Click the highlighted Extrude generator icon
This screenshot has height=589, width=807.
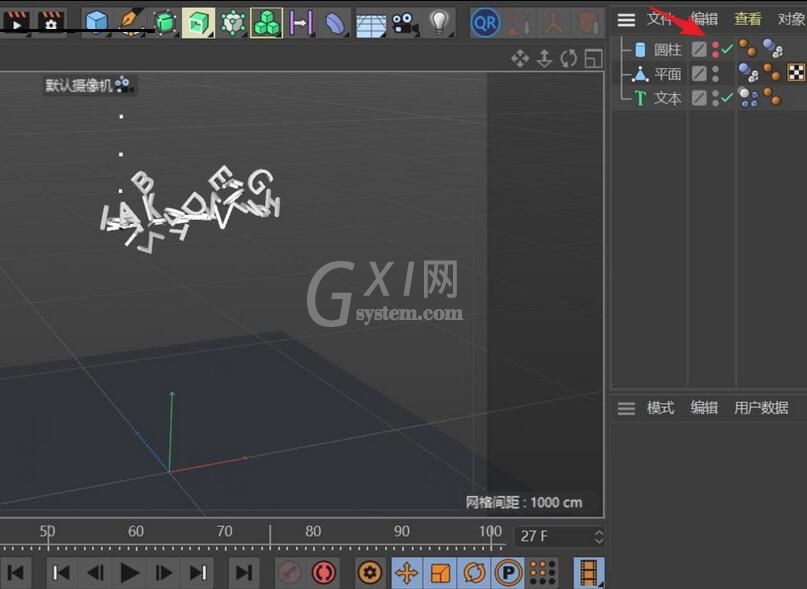198,23
